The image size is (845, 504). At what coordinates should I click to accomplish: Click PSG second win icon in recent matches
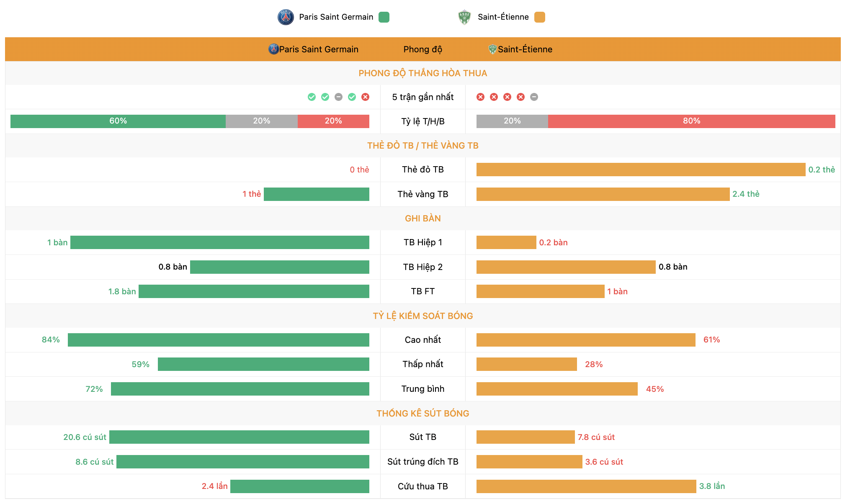pyautogui.click(x=325, y=97)
